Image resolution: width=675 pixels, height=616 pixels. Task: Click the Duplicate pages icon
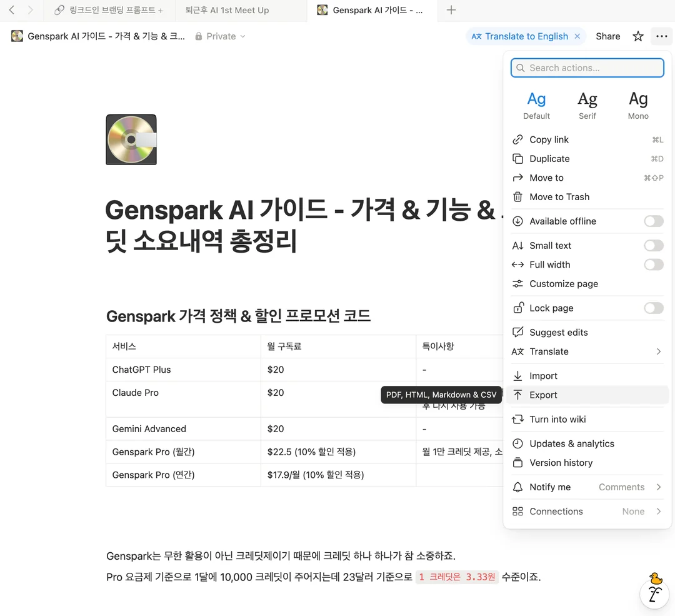(517, 158)
